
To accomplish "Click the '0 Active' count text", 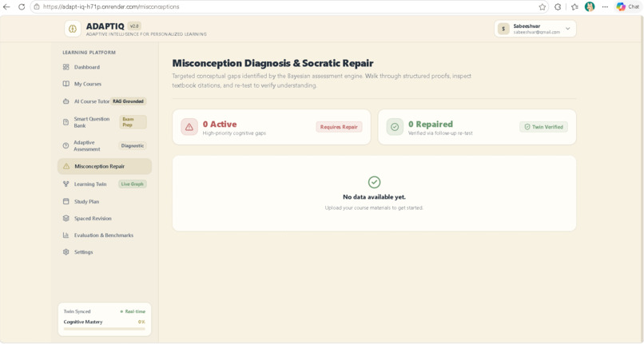I will tap(220, 124).
